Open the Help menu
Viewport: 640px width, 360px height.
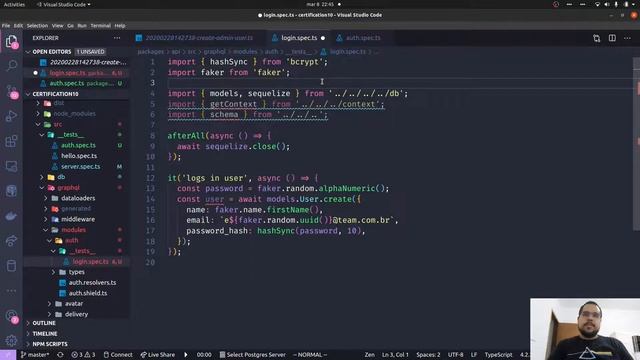(120, 26)
